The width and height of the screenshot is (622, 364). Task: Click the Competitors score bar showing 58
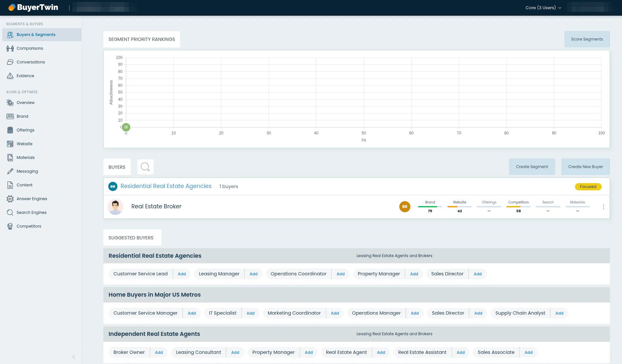[x=518, y=207]
